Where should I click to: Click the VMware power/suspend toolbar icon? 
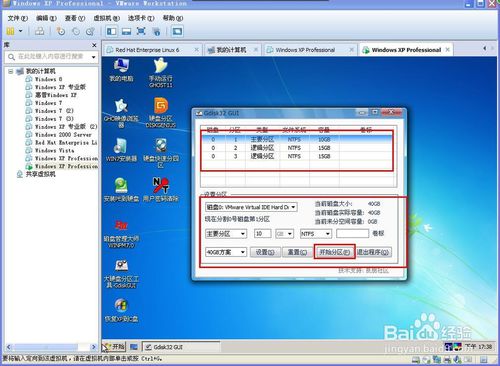click(10, 31)
